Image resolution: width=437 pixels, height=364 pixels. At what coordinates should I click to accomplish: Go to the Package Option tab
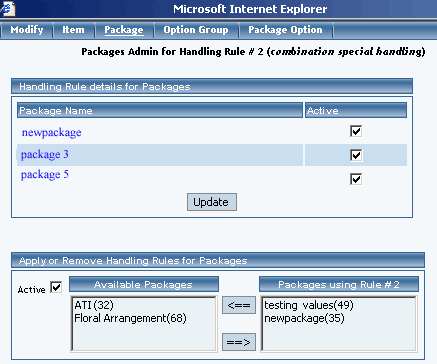pyautogui.click(x=285, y=30)
